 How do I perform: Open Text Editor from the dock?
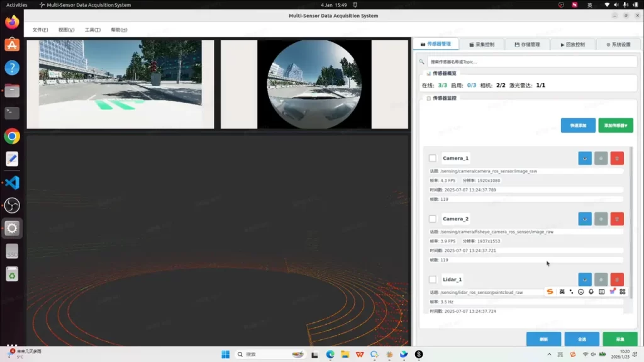tap(12, 159)
